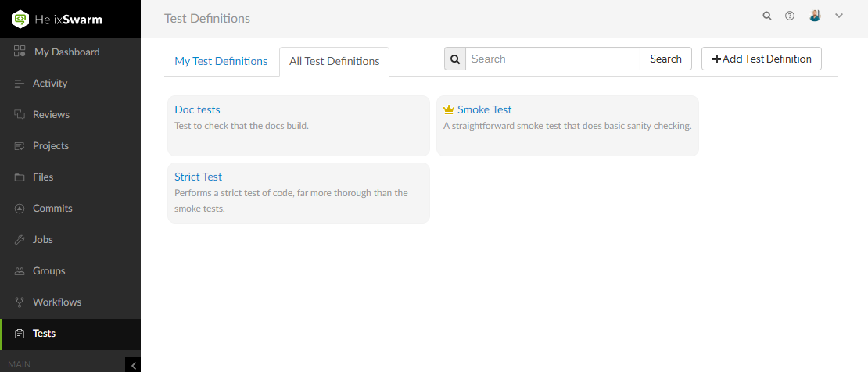
Task: Expand the user profile dropdown arrow
Action: (839, 16)
